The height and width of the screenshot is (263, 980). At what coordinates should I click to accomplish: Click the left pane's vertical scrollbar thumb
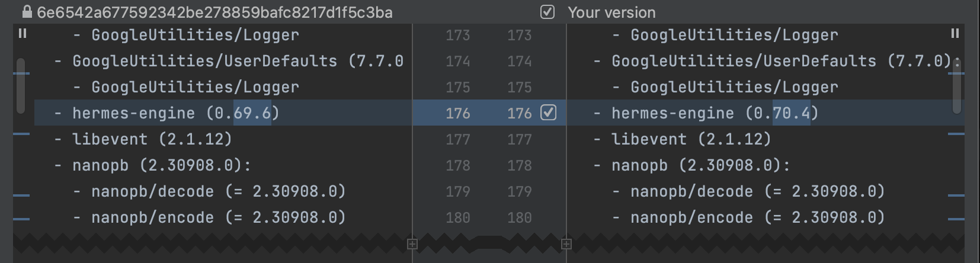pyautogui.click(x=21, y=85)
